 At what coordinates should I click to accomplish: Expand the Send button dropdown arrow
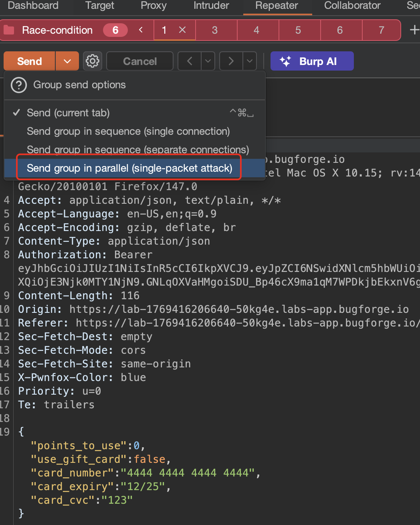[x=67, y=61]
